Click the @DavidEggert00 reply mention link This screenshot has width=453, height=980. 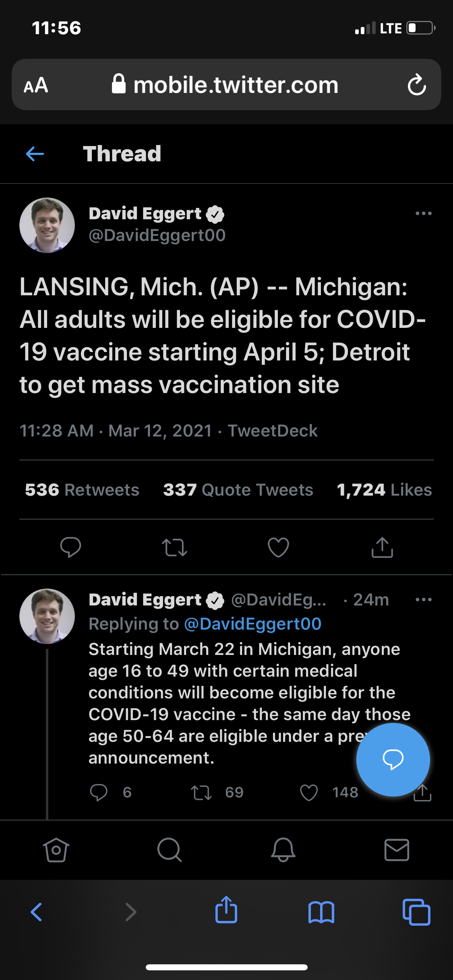coord(252,624)
